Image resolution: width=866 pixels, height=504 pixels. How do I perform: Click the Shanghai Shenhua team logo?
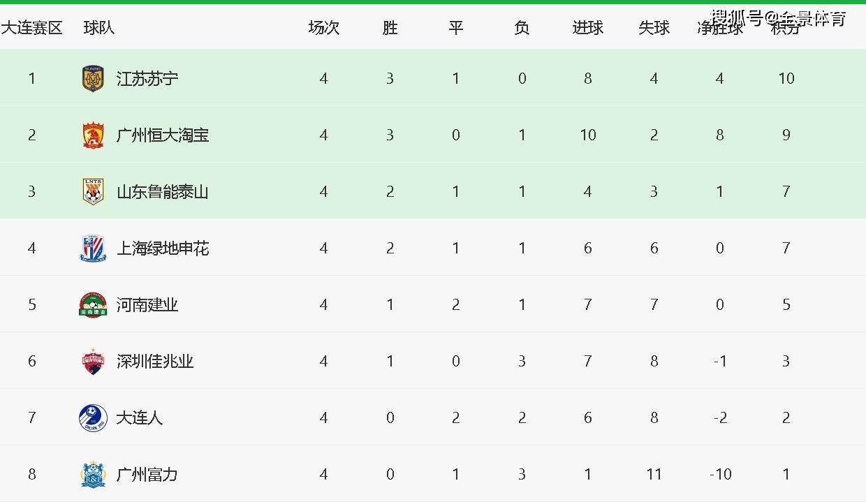coord(93,248)
